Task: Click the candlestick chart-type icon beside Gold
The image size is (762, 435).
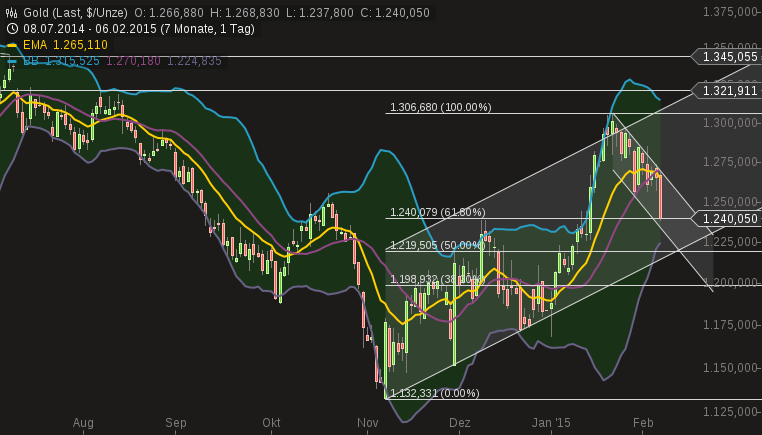Action: [x=12, y=13]
